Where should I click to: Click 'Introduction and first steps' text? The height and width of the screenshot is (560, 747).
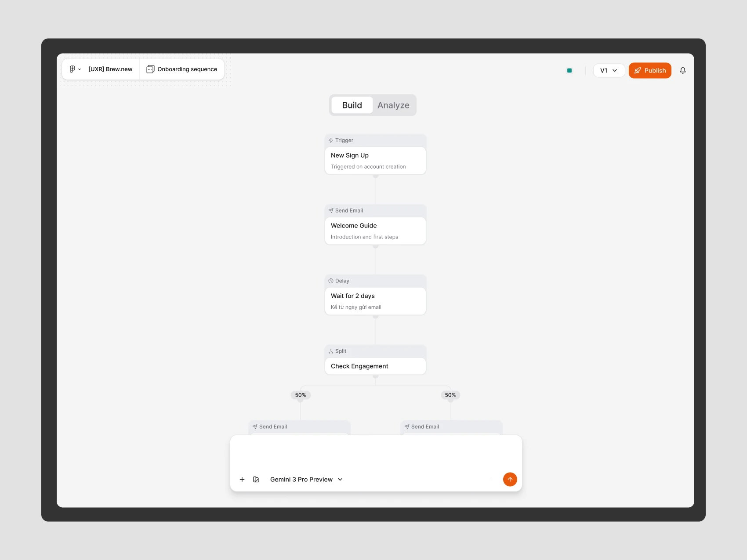click(x=364, y=237)
